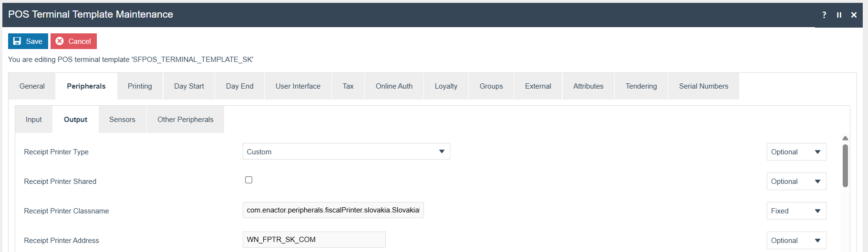Switch to the Input sub-tab

click(33, 120)
